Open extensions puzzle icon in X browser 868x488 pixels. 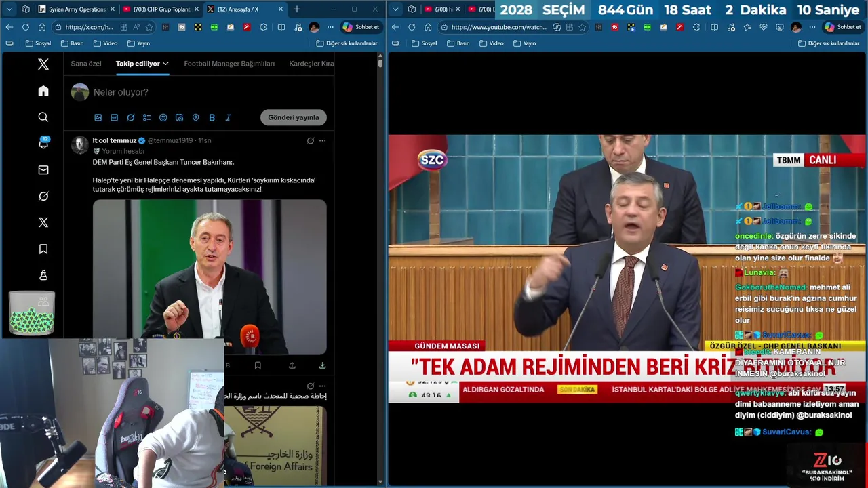click(263, 27)
